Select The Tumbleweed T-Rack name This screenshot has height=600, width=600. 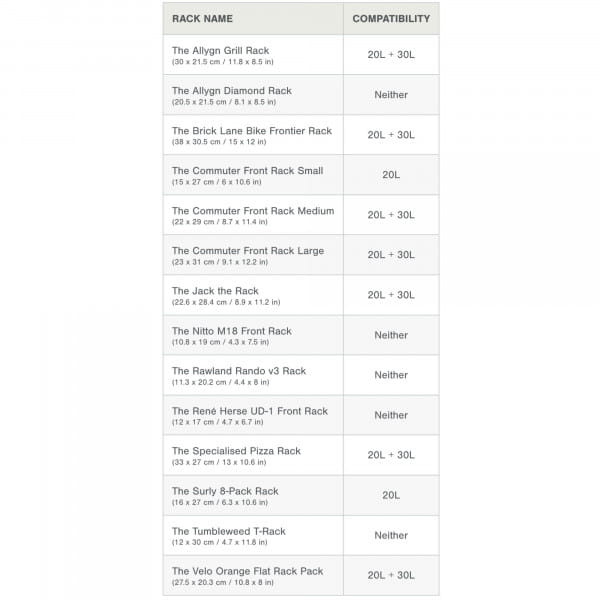click(x=228, y=531)
